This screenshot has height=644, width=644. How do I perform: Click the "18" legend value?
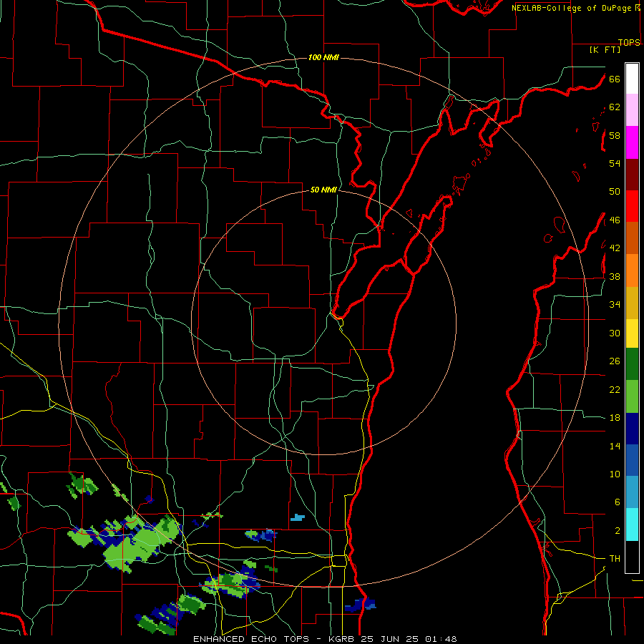(x=615, y=418)
